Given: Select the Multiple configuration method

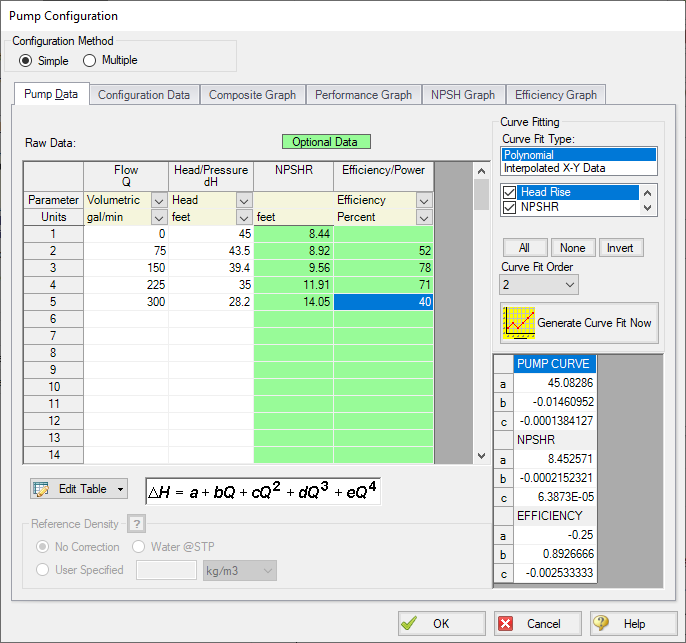Looking at the screenshot, I should tap(90, 61).
